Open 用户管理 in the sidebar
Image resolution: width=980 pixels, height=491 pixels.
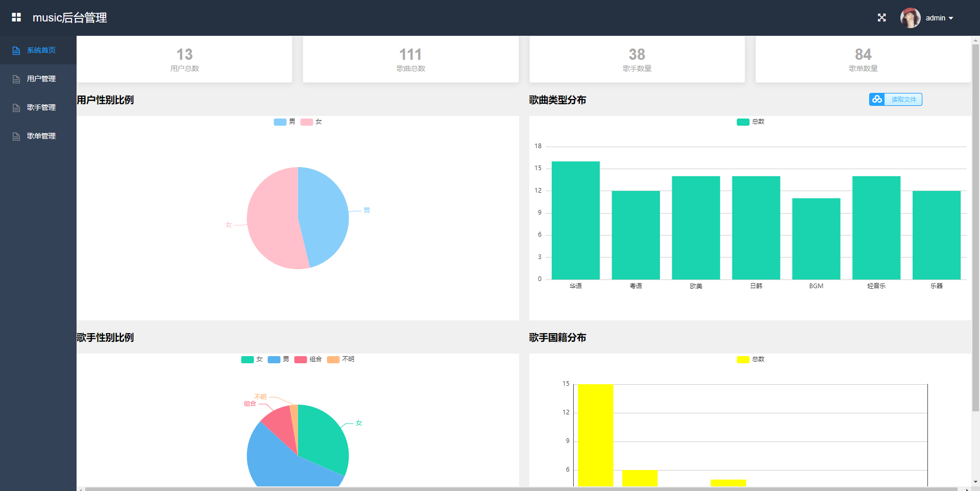[41, 79]
